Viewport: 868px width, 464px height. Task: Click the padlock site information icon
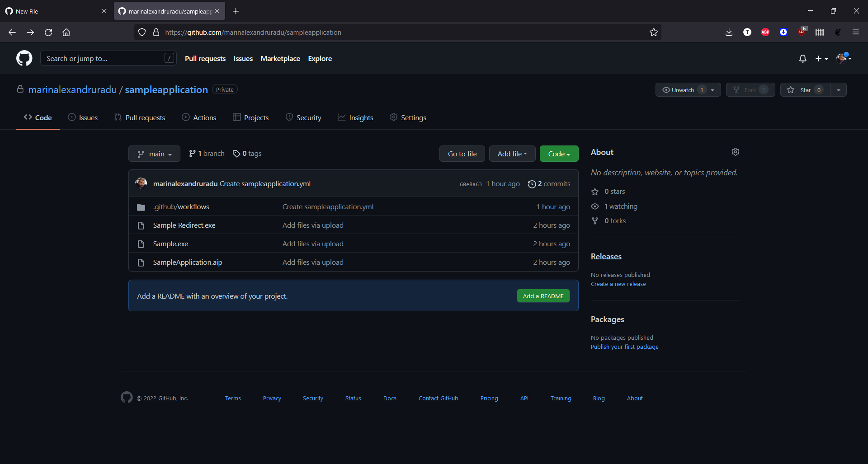pos(156,32)
